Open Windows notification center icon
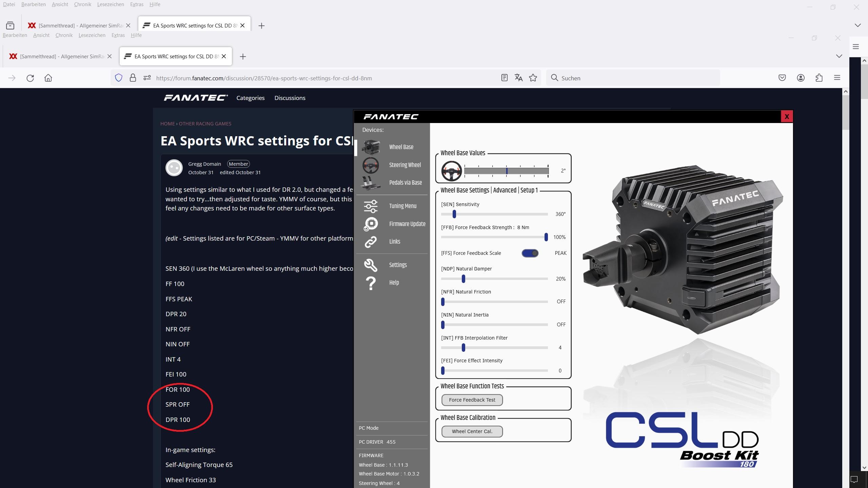Viewport: 868px width, 488px height. point(854,479)
